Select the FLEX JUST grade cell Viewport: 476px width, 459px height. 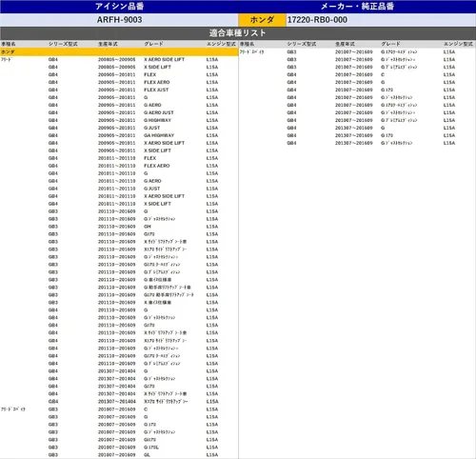coord(156,90)
